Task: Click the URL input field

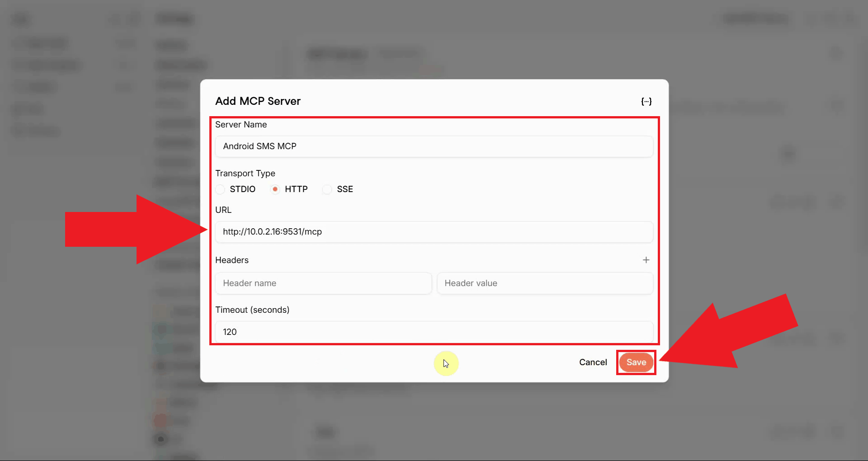Action: pyautogui.click(x=434, y=232)
